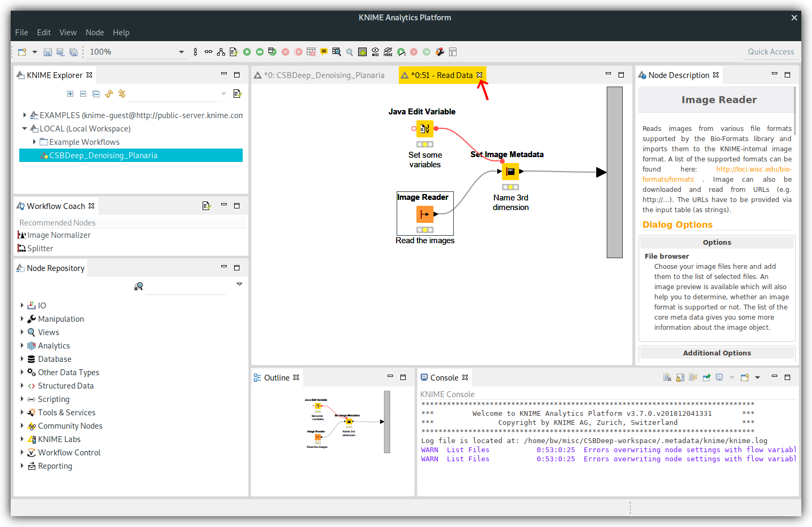Execute all executable nodes via double-arrow button
Screen dimensions: 812x527
pos(260,52)
